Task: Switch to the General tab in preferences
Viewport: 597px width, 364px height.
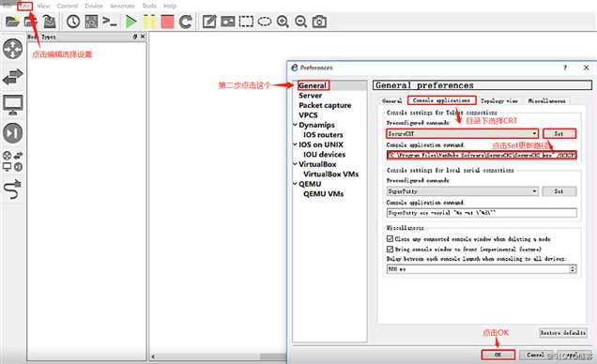Action: pos(392,100)
